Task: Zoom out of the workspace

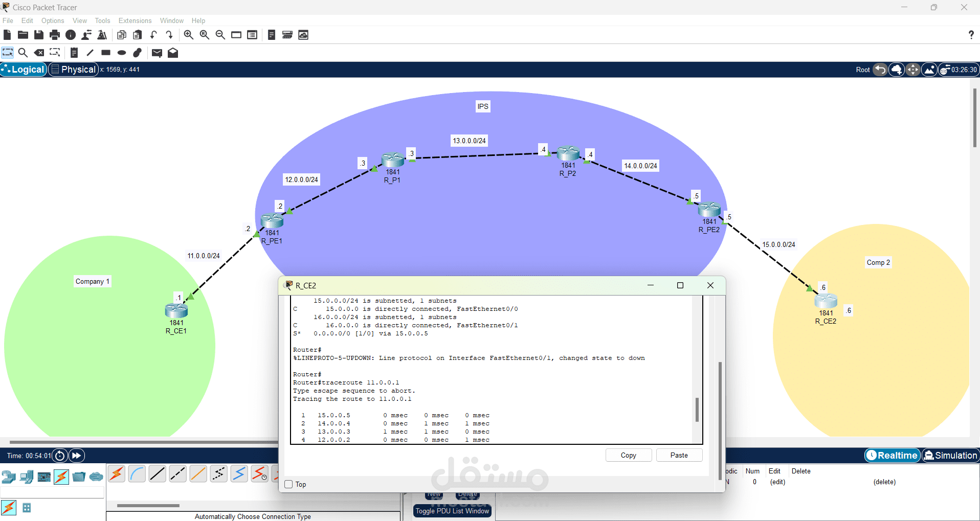Action: click(x=220, y=35)
